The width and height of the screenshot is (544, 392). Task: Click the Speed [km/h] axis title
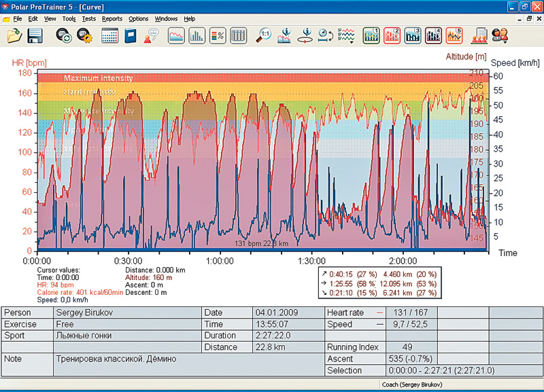point(515,63)
